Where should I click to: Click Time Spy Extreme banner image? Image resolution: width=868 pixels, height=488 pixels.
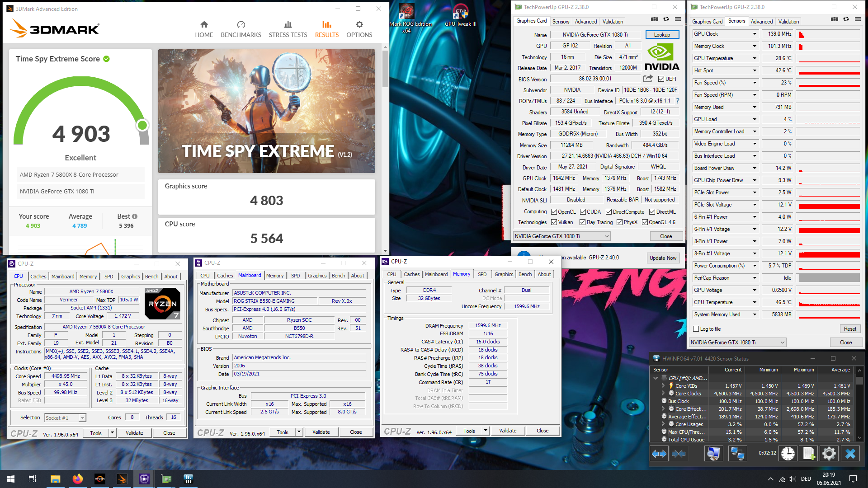point(267,111)
